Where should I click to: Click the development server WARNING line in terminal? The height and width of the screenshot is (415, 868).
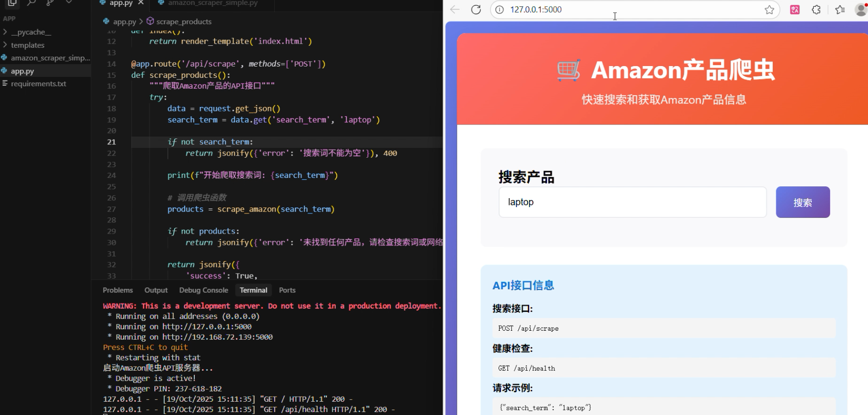point(272,306)
